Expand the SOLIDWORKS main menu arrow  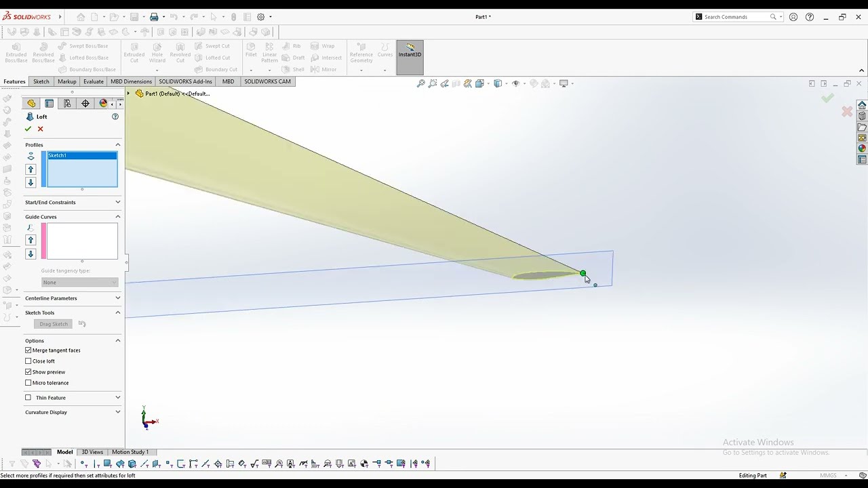click(x=60, y=17)
